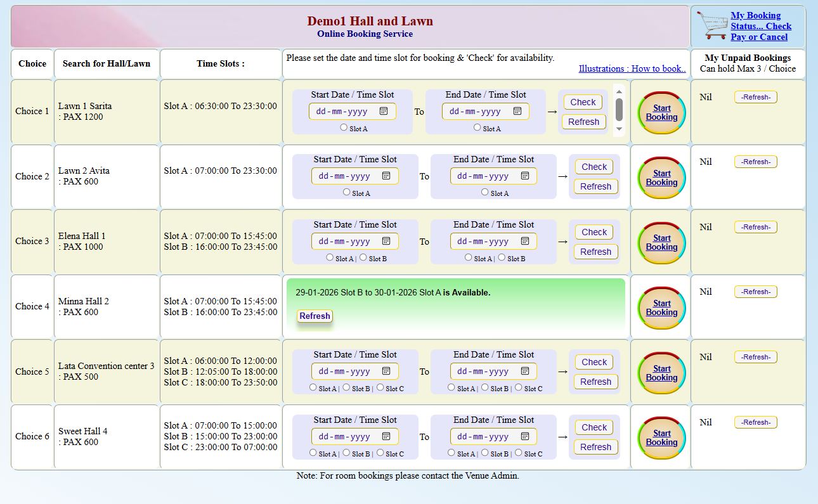818x504 pixels.
Task: Select start Slot B radio for Elena Hall 1
Action: coord(363,257)
